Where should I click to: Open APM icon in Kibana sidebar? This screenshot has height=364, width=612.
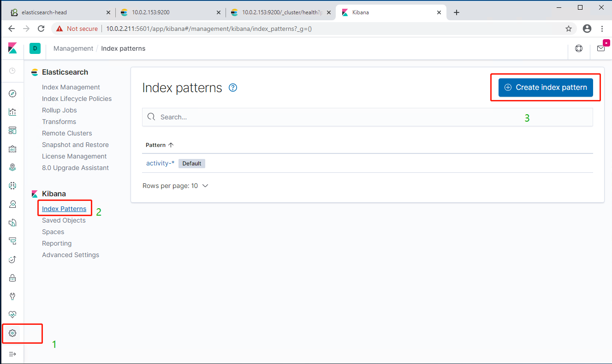click(x=12, y=241)
